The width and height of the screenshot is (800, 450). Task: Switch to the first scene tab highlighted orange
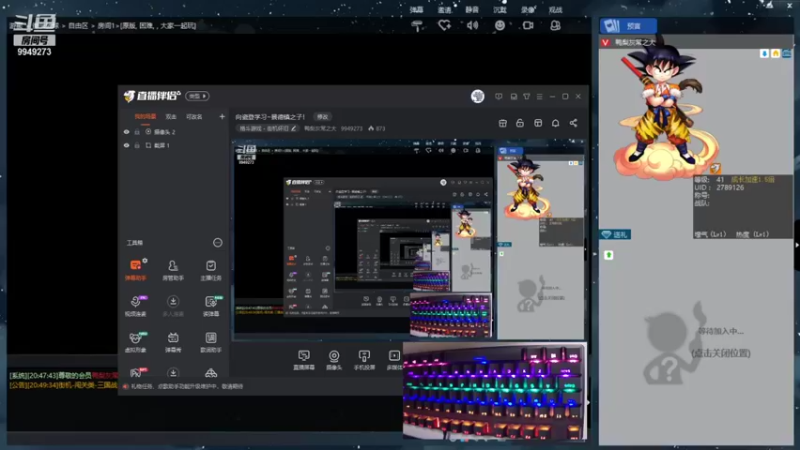point(145,117)
